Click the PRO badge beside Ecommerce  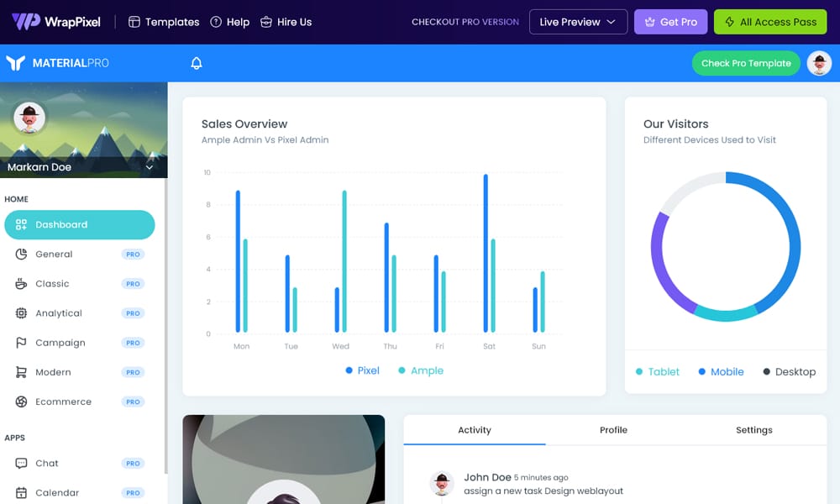point(133,402)
